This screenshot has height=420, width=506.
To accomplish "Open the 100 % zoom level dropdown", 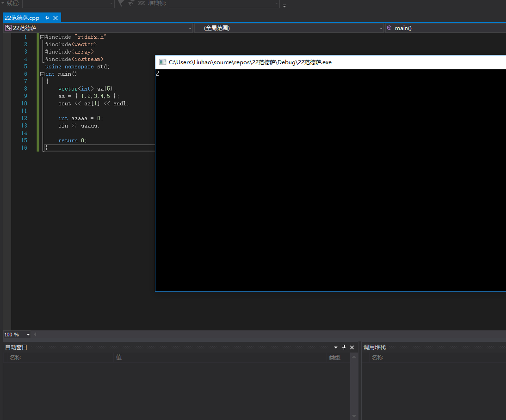I will pos(28,335).
